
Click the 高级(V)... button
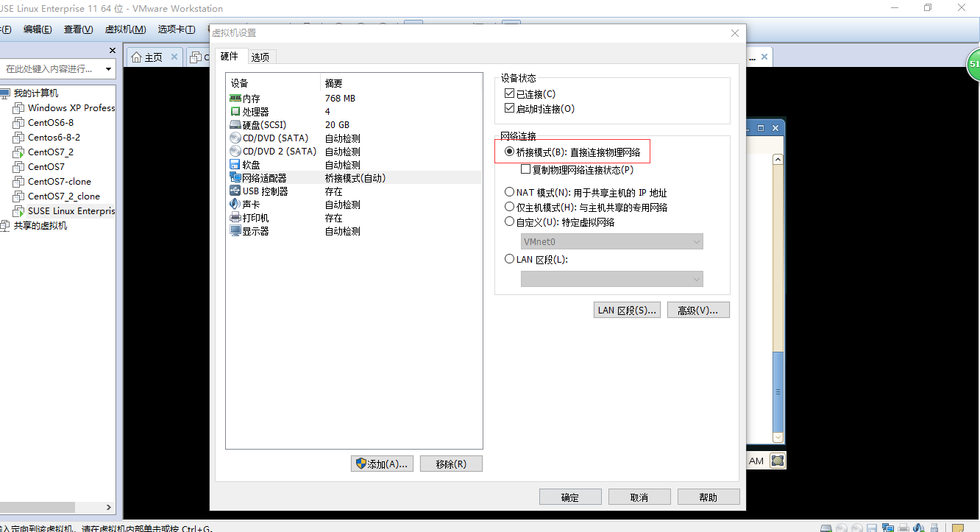[x=698, y=310]
